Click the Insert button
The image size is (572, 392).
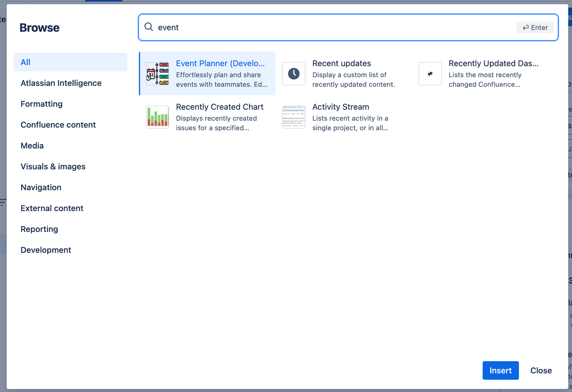point(500,370)
